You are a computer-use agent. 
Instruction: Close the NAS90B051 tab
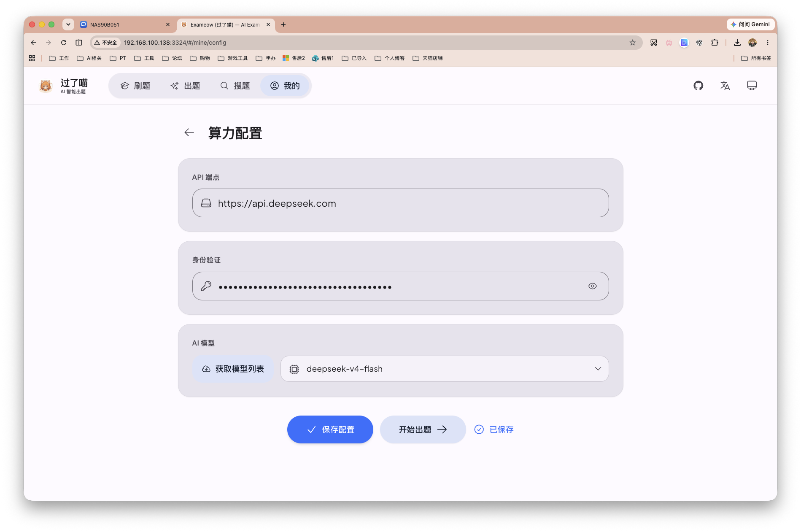(168, 24)
